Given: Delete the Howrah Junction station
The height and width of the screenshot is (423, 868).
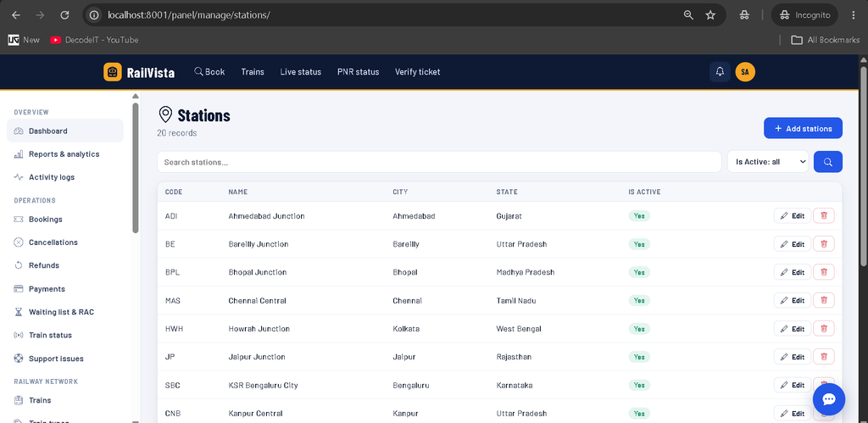Looking at the screenshot, I should tap(824, 329).
